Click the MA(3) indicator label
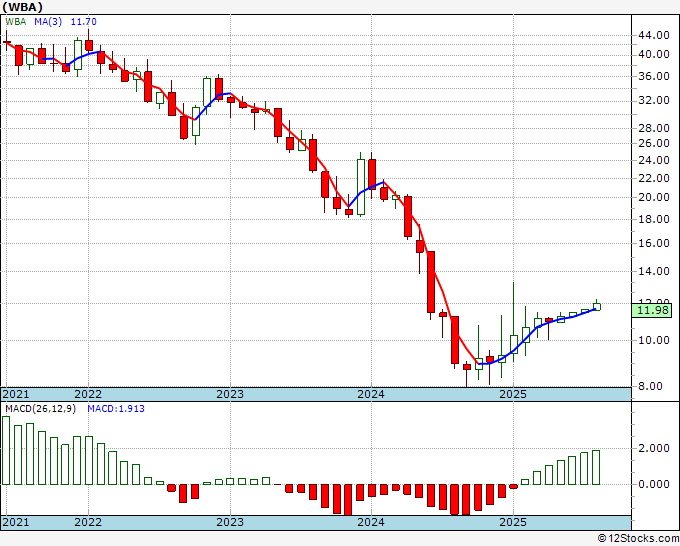This screenshot has width=680, height=546. 48,22
